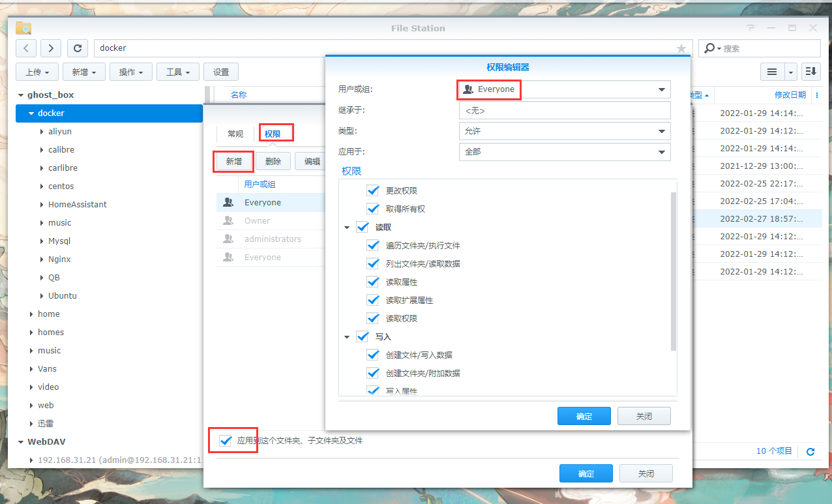Click 确定 in the properties dialog
The image size is (832, 504).
[586, 473]
